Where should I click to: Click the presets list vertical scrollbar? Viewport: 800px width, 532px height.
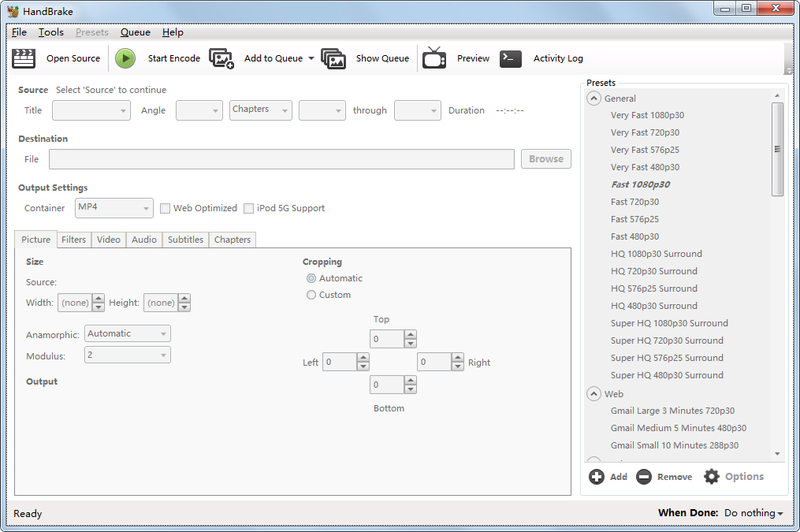(x=777, y=149)
